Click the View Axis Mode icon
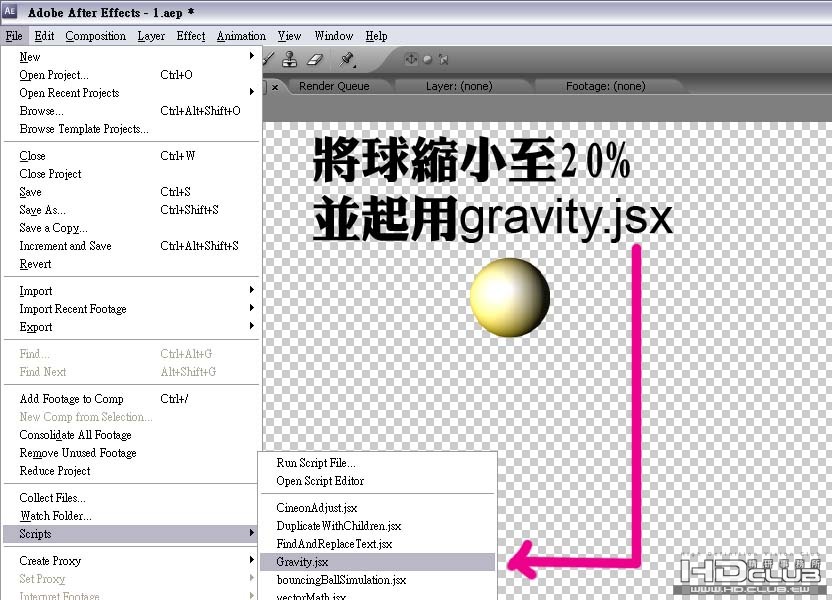Viewport: 832px width, 600px height. click(x=443, y=59)
